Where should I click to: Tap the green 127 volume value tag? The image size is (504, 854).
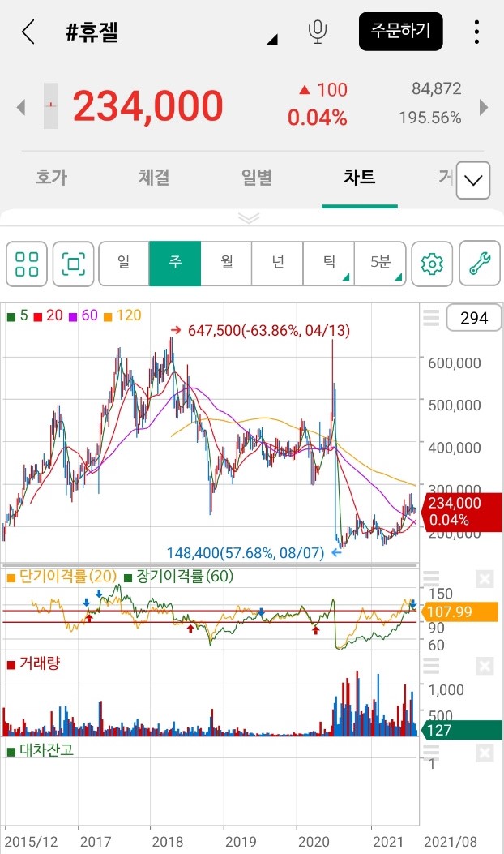pyautogui.click(x=461, y=730)
